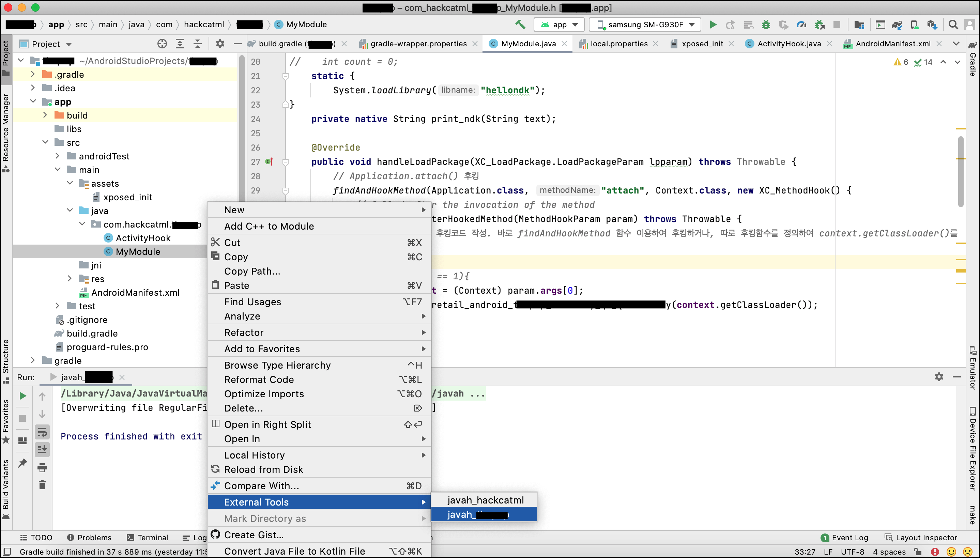This screenshot has height=558, width=980.
Task: Toggle scroll to end in Run console
Action: pos(42,449)
